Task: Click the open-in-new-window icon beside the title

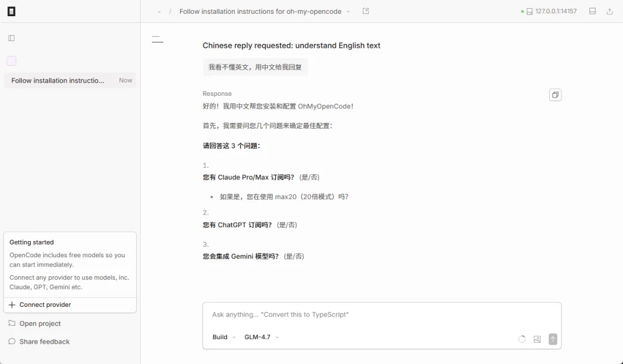Action: click(365, 11)
